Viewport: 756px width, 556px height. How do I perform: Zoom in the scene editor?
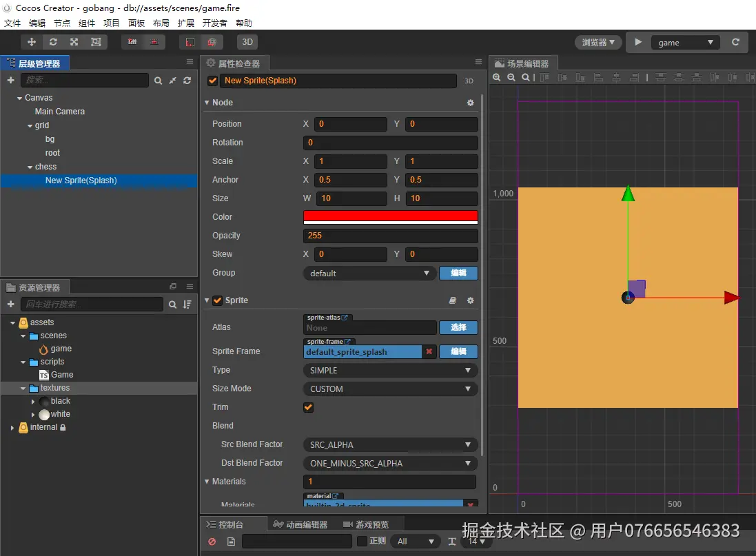click(x=497, y=77)
